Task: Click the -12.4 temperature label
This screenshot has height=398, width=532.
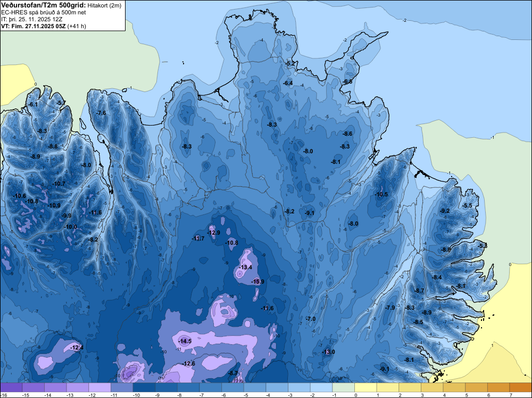Action: pyautogui.click(x=77, y=347)
